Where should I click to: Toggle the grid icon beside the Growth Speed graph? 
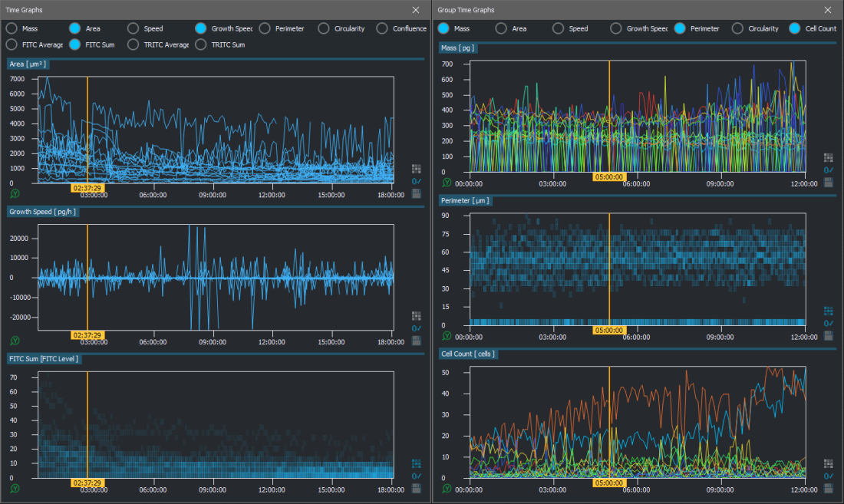[417, 315]
